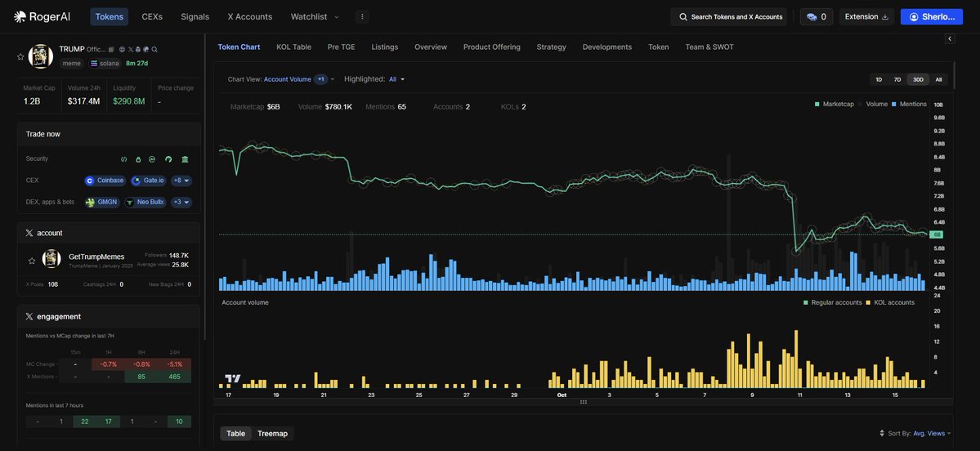Switch to Treemap view
The image size is (980, 451).
pos(272,434)
